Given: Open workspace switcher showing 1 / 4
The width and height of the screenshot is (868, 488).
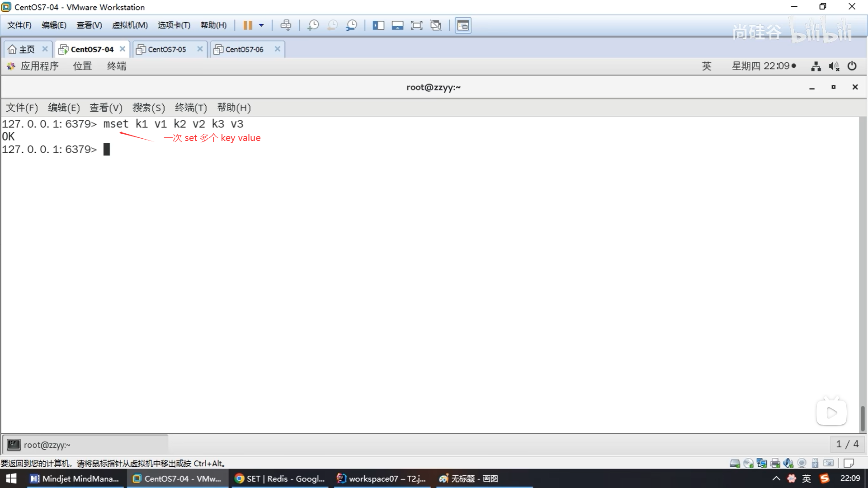Looking at the screenshot, I should (847, 444).
